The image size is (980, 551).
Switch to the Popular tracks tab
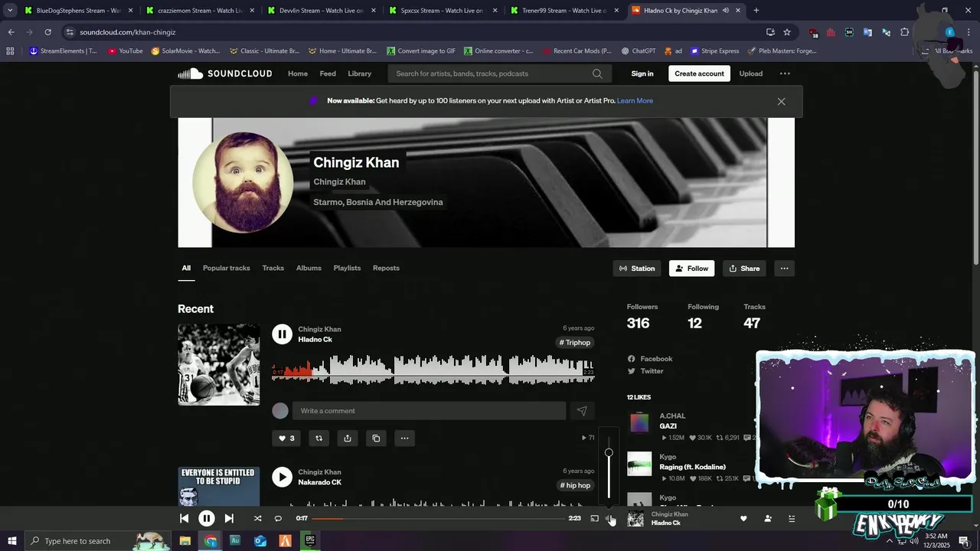[x=226, y=268]
